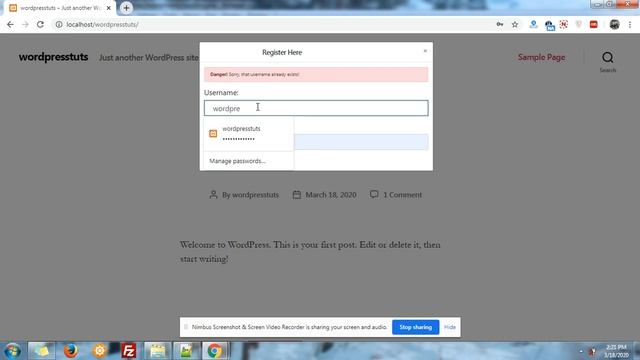Reload the localhost page
640x360 pixels.
(40, 24)
